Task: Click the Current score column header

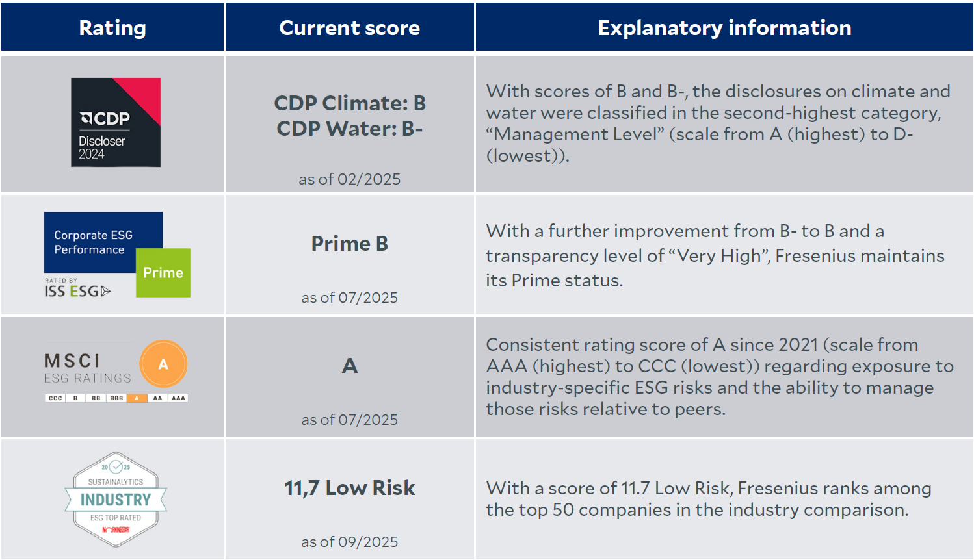Action: point(349,27)
